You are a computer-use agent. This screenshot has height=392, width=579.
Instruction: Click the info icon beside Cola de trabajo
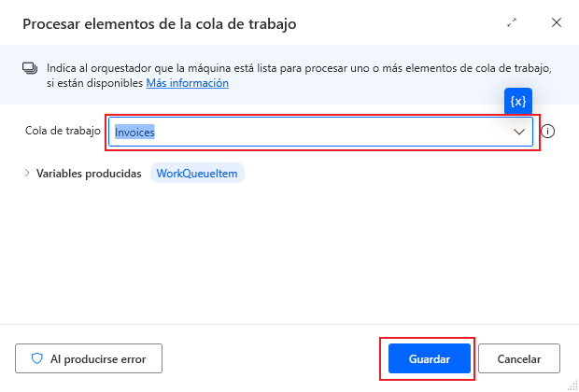coord(547,132)
